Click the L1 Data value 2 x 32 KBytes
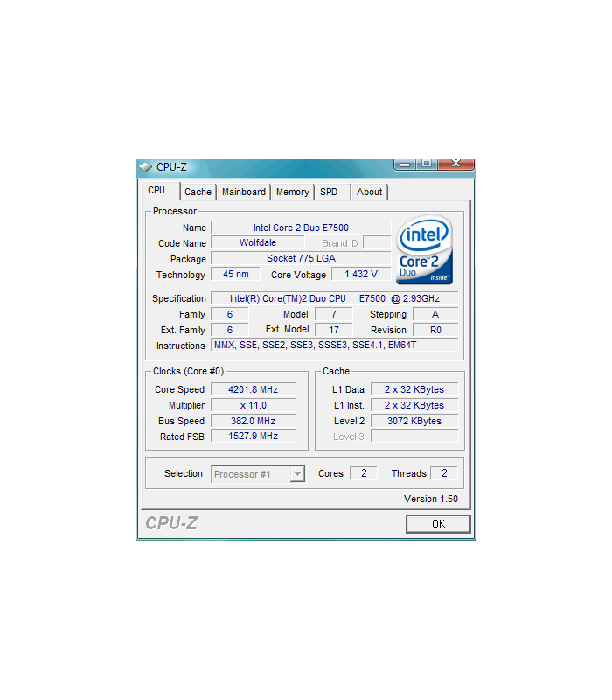 point(414,389)
